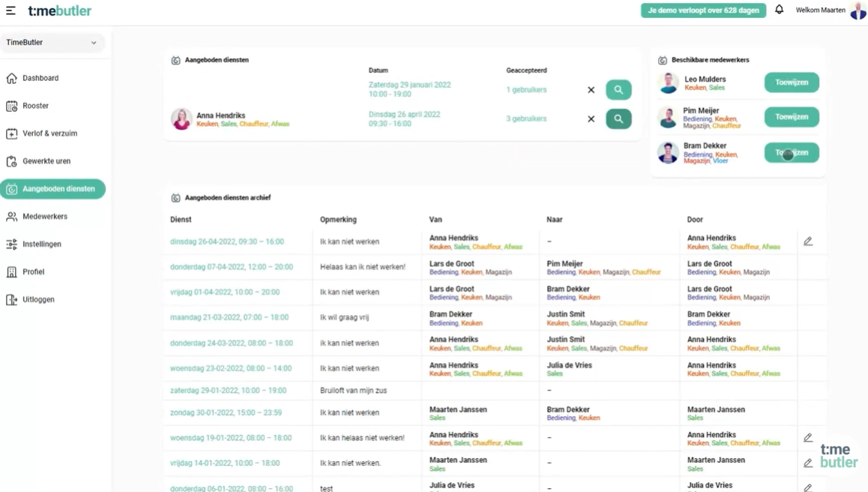Toewijzen shift to Leo Mulders
The height and width of the screenshot is (492, 868).
791,82
